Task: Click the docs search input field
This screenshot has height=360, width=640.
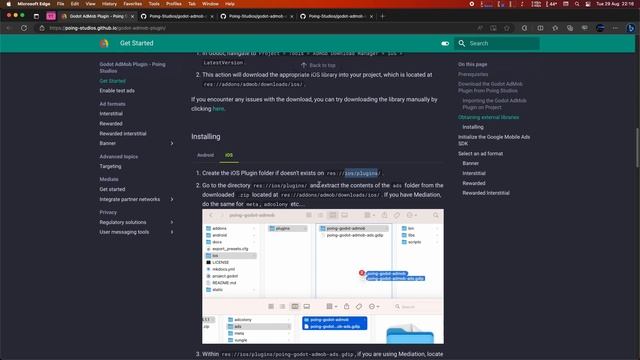Action: (x=497, y=43)
